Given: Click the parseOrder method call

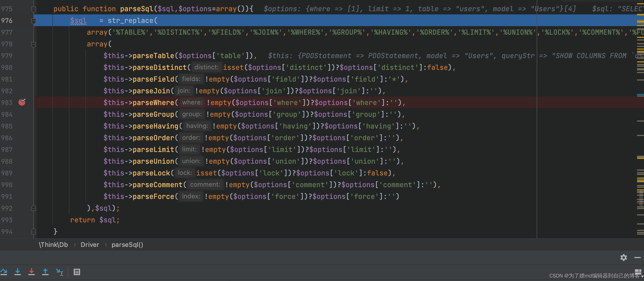Looking at the screenshot, I should [x=154, y=138].
